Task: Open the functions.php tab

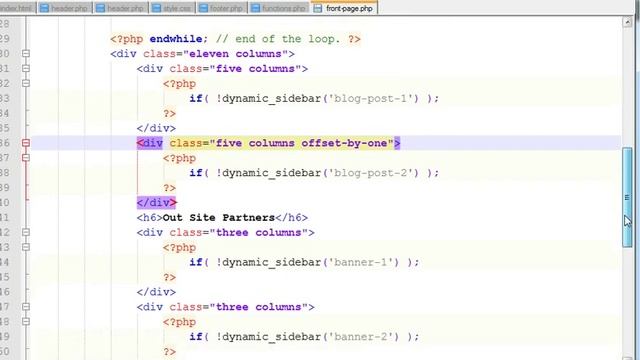Action: click(279, 8)
